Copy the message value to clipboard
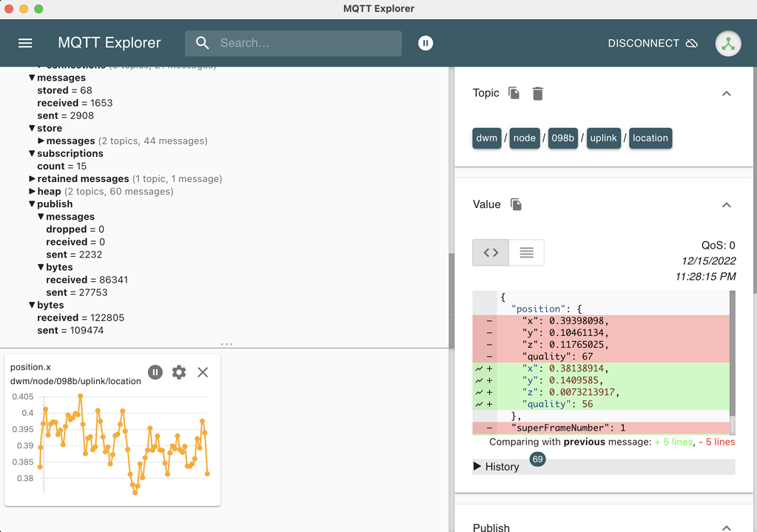Screen dimensions: 757x532 [x=517, y=205]
